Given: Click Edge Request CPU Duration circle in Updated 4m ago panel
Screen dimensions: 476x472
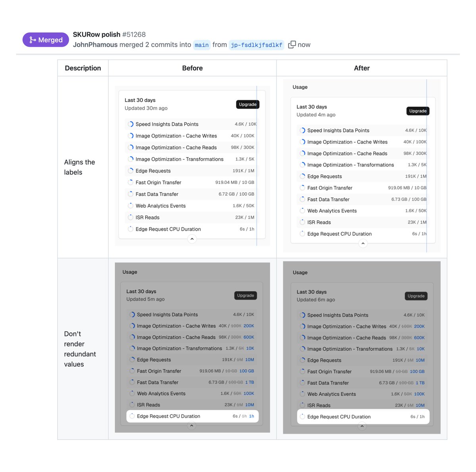Looking at the screenshot, I should click(x=302, y=234).
